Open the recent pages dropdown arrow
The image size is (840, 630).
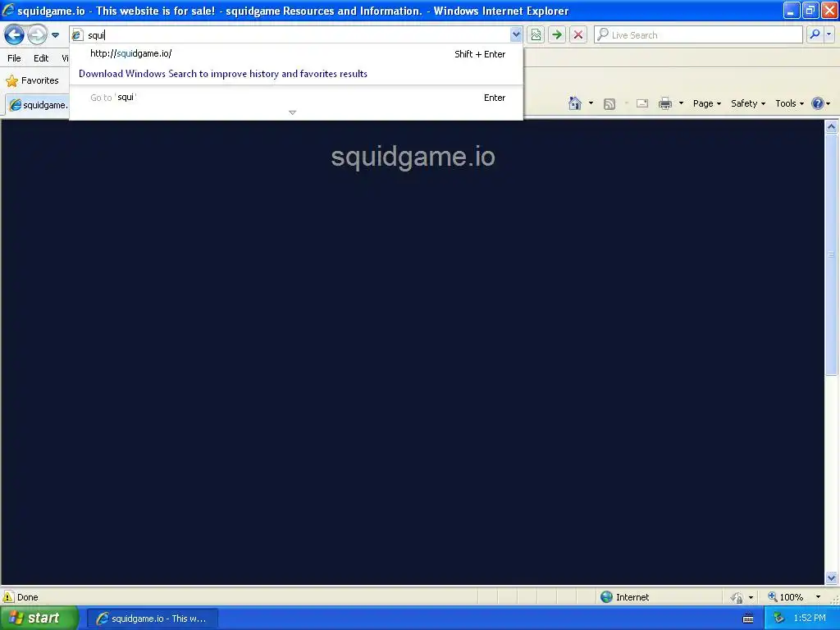[55, 35]
